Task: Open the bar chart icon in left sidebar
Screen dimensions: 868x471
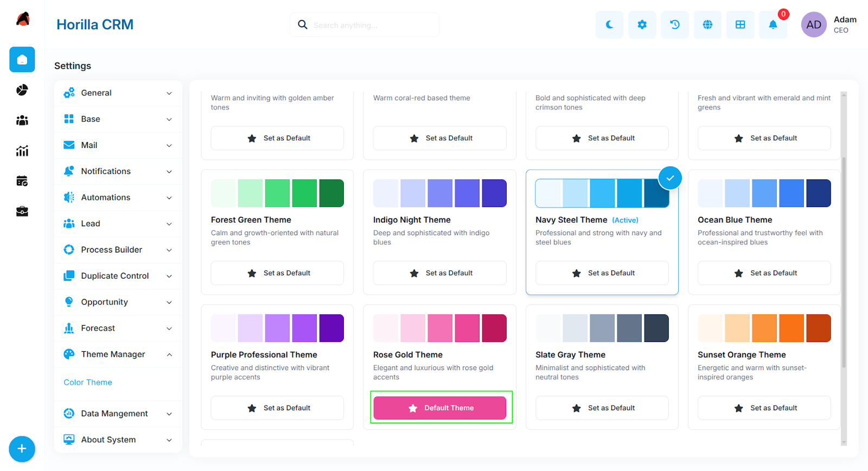Action: pos(22,151)
